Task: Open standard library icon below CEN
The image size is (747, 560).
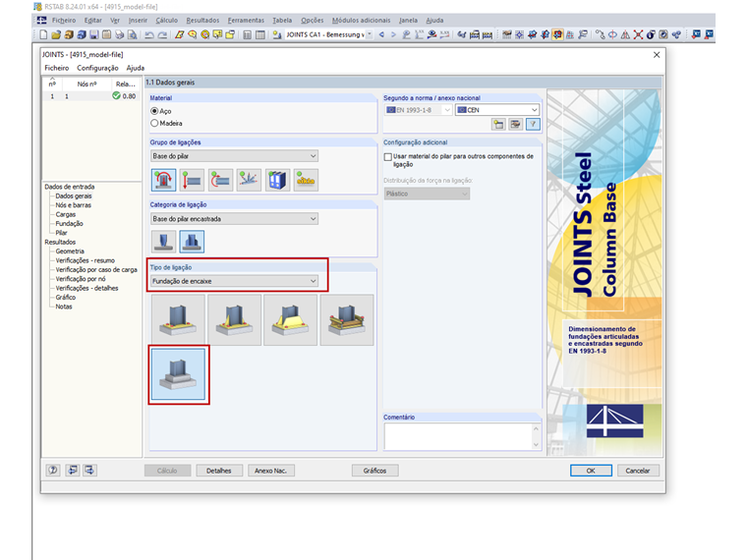Action: pyautogui.click(x=498, y=125)
